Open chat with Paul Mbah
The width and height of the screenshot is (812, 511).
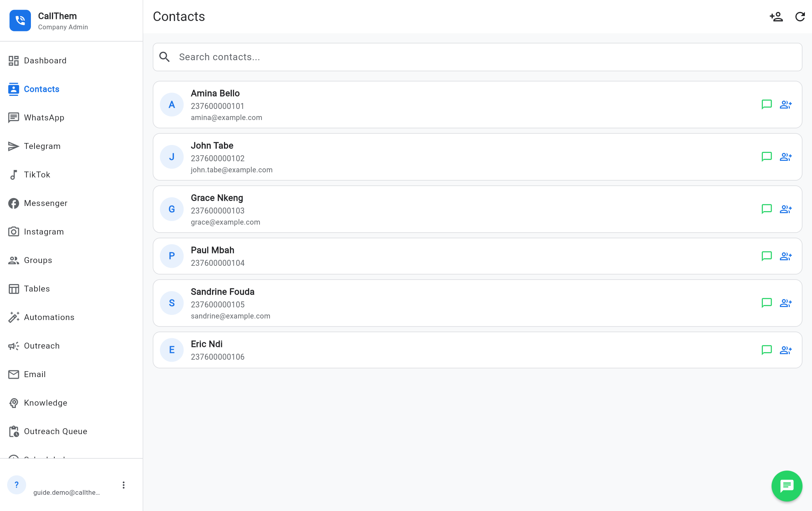click(x=766, y=256)
